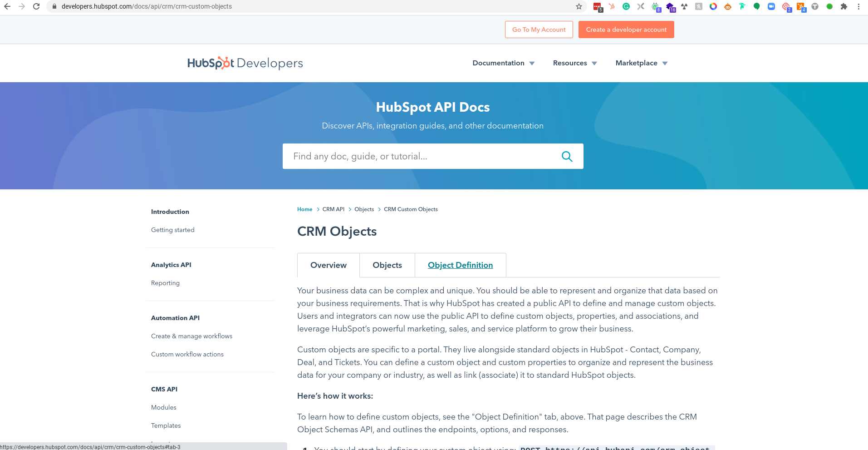Switch to the Objects tab
This screenshot has width=868, height=450.
[387, 265]
